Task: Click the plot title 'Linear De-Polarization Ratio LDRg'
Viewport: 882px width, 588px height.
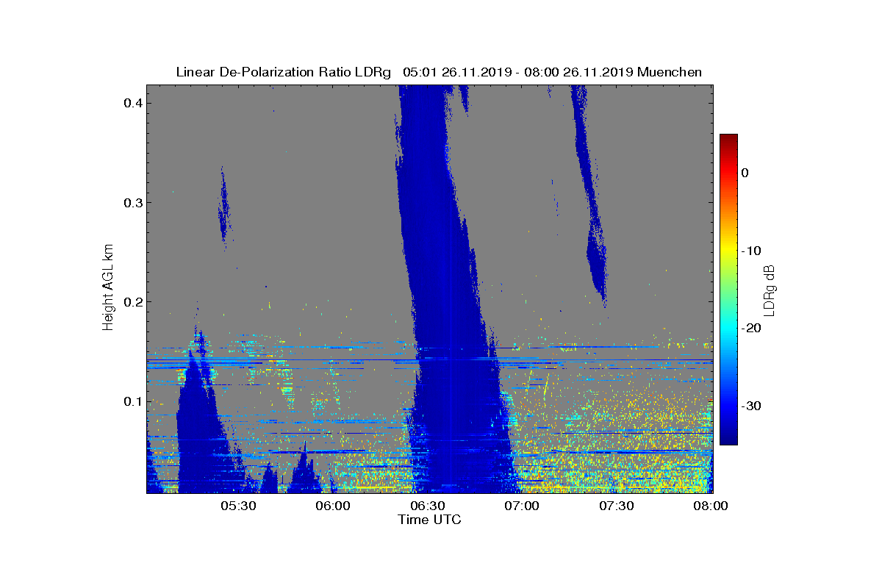Action: point(284,72)
